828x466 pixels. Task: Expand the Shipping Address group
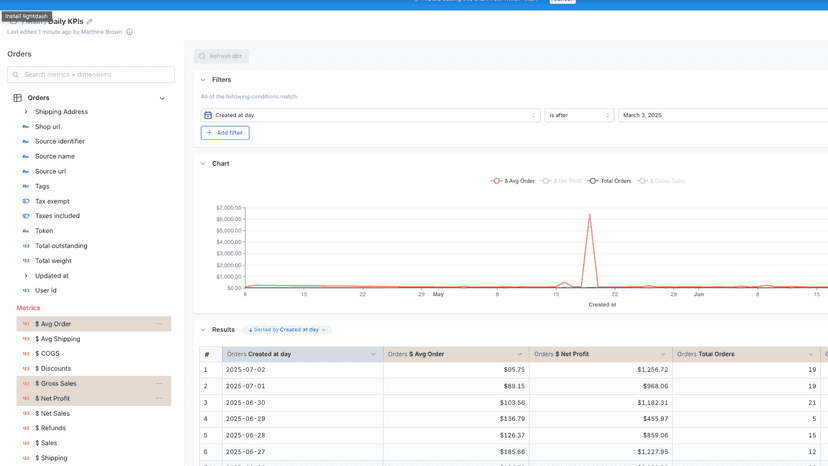click(26, 112)
